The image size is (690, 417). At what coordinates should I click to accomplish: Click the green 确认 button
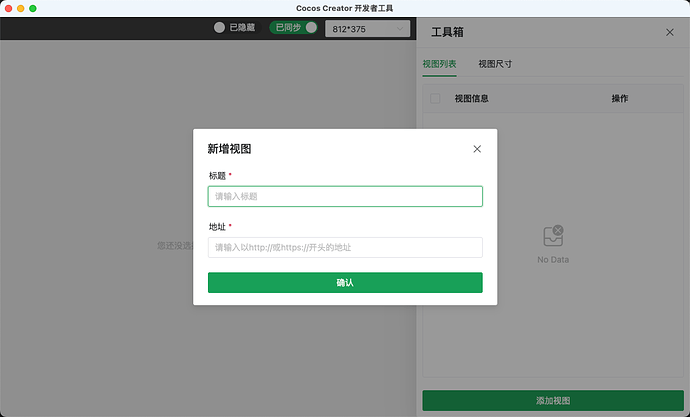[345, 282]
